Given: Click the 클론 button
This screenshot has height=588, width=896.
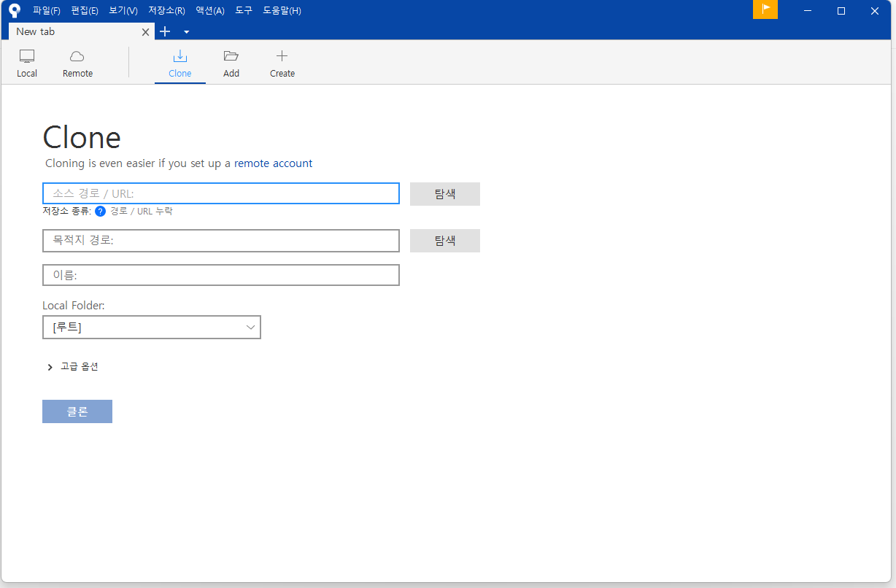Looking at the screenshot, I should 77,411.
